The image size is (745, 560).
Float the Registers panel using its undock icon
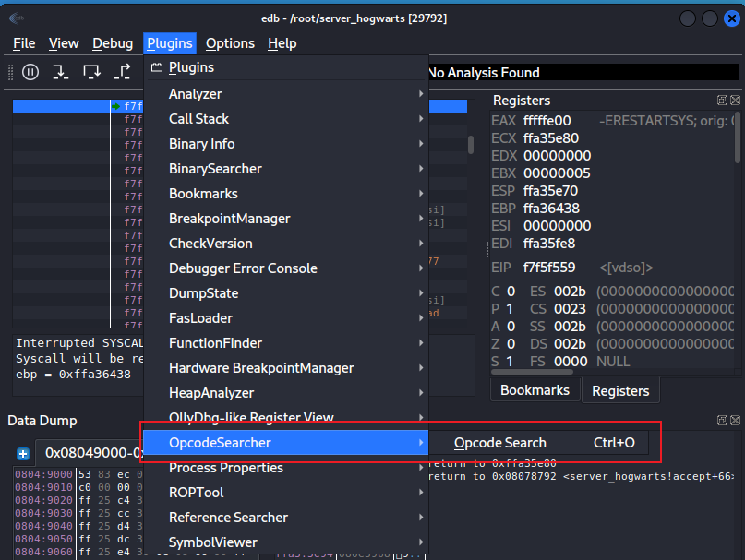tap(722, 101)
